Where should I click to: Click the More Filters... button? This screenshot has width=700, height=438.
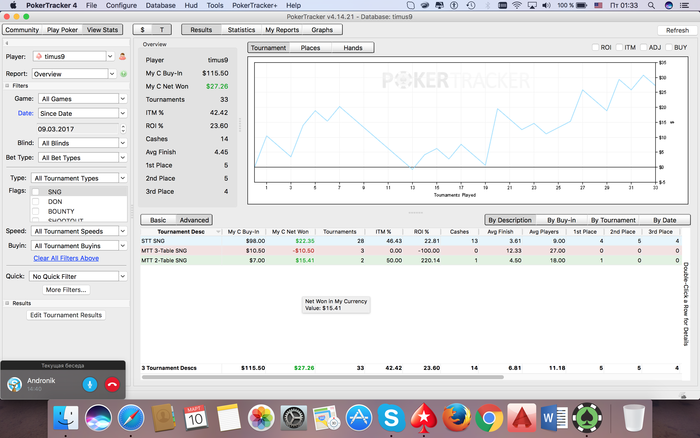(x=66, y=290)
